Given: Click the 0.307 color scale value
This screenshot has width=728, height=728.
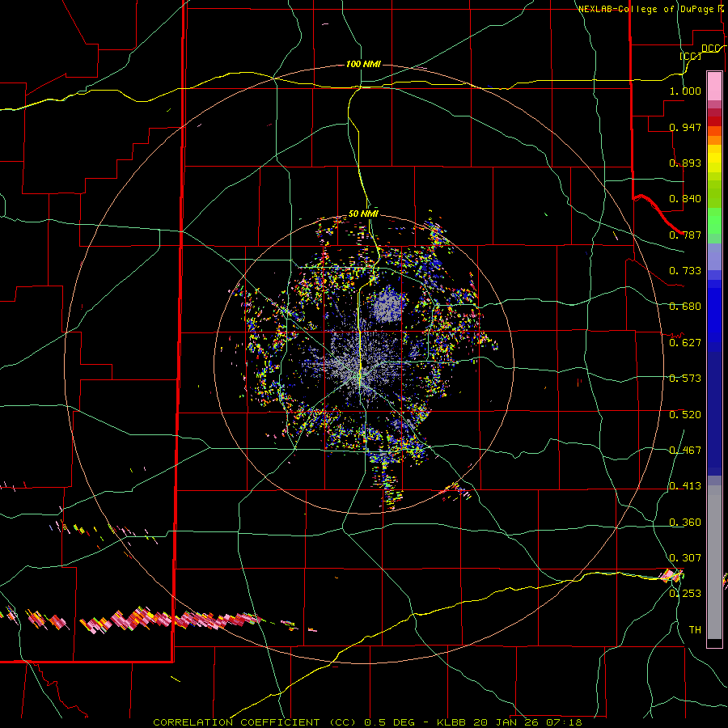Looking at the screenshot, I should 685,558.
